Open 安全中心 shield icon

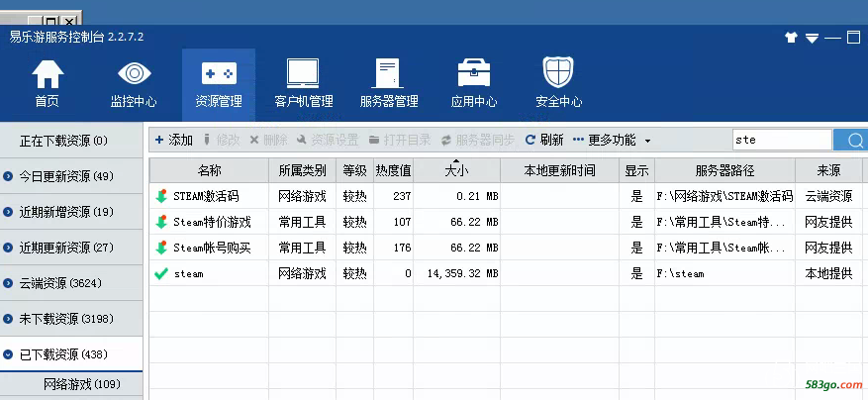558,72
